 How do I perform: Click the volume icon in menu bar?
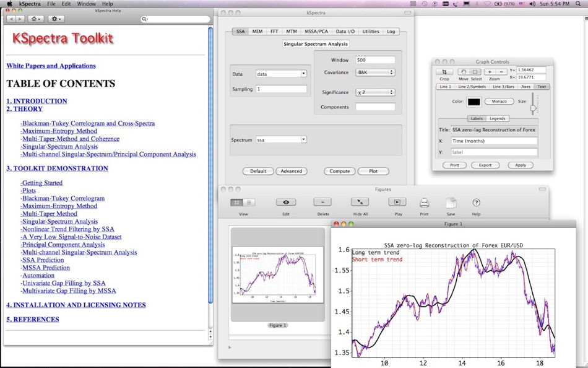tap(532, 4)
